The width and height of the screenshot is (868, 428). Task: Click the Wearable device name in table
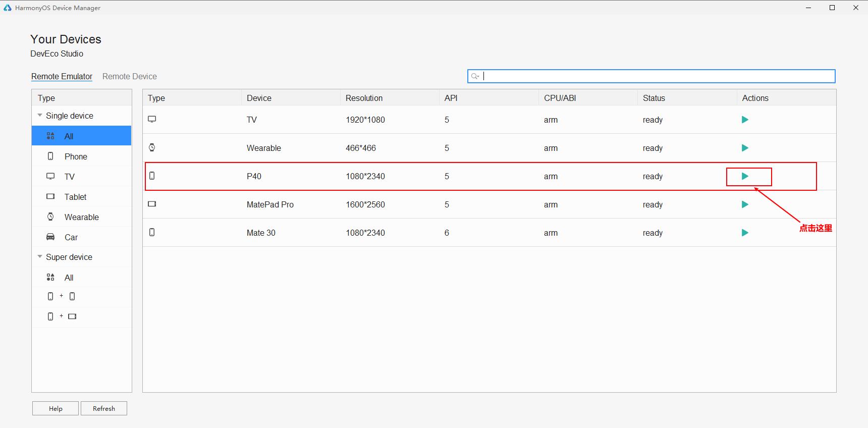coord(264,148)
